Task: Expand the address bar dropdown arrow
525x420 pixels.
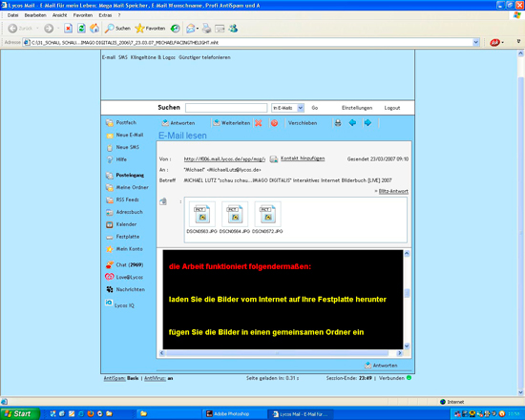Action: point(475,43)
